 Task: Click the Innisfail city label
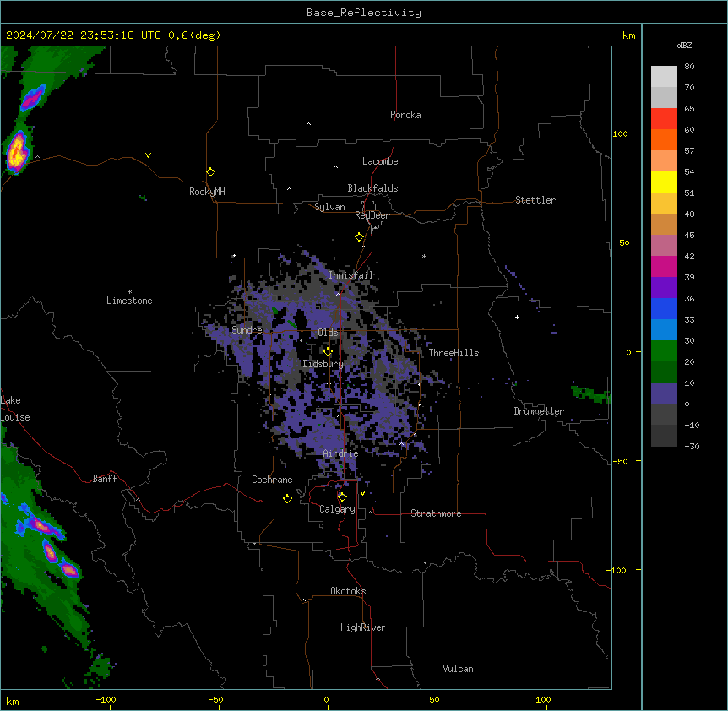tap(350, 275)
